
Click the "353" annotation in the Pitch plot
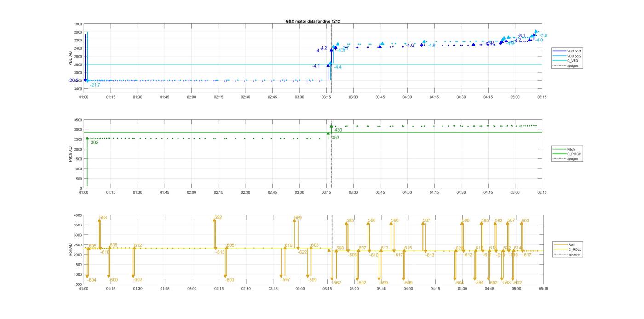(x=335, y=138)
